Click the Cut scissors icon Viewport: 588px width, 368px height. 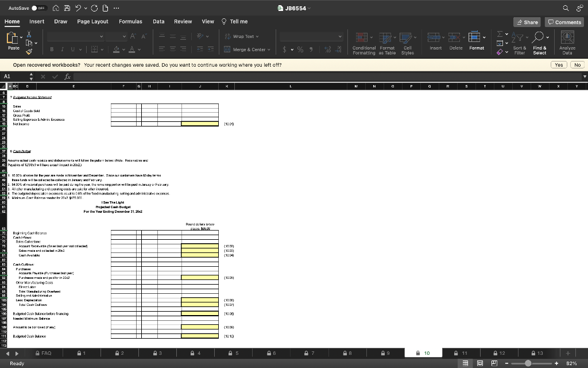(29, 34)
